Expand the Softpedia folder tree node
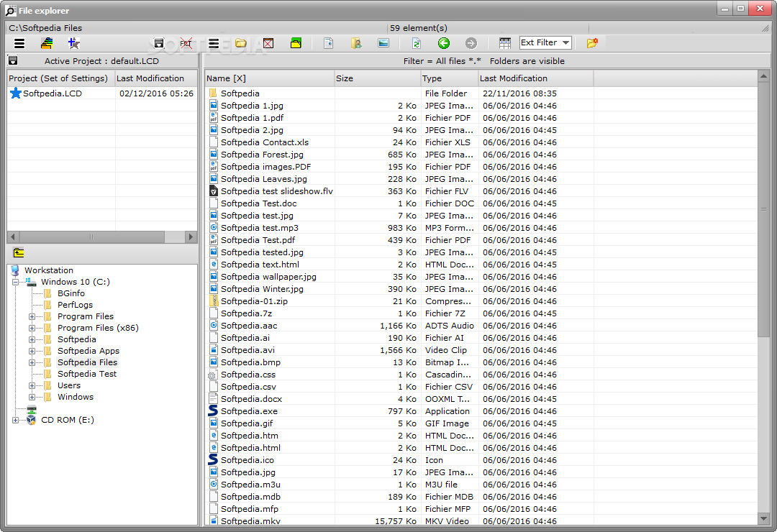The image size is (777, 532). tap(32, 339)
